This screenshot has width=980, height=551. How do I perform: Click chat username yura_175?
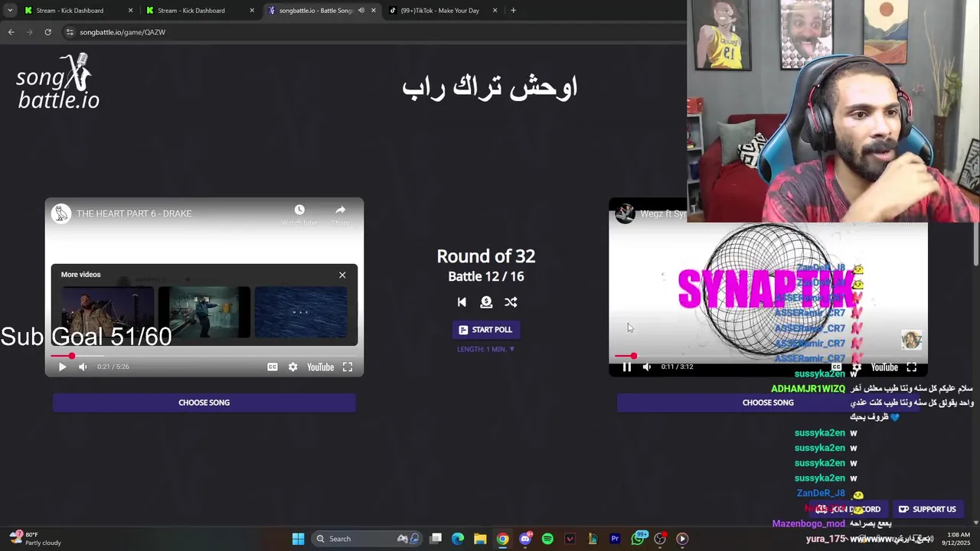pyautogui.click(x=825, y=539)
